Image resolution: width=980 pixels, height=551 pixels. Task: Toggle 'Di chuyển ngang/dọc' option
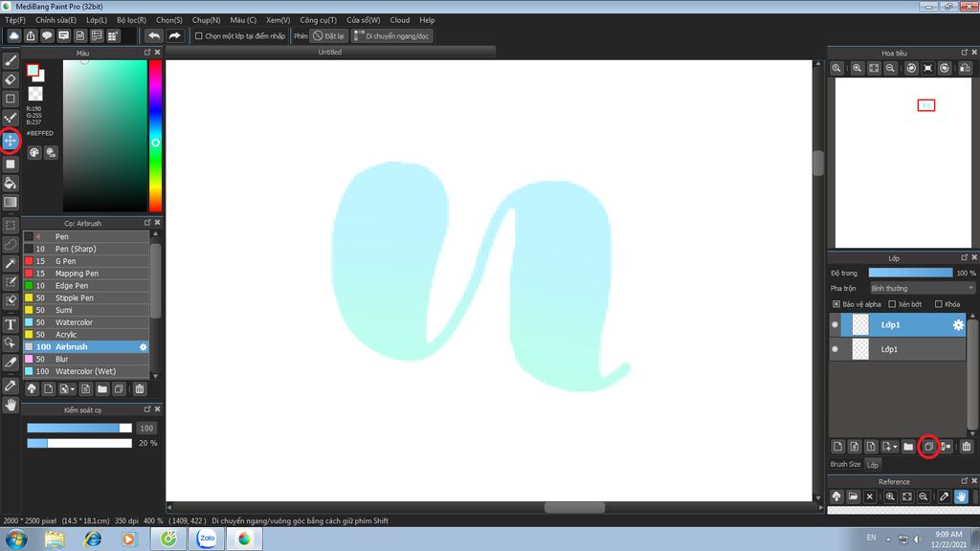pos(391,35)
